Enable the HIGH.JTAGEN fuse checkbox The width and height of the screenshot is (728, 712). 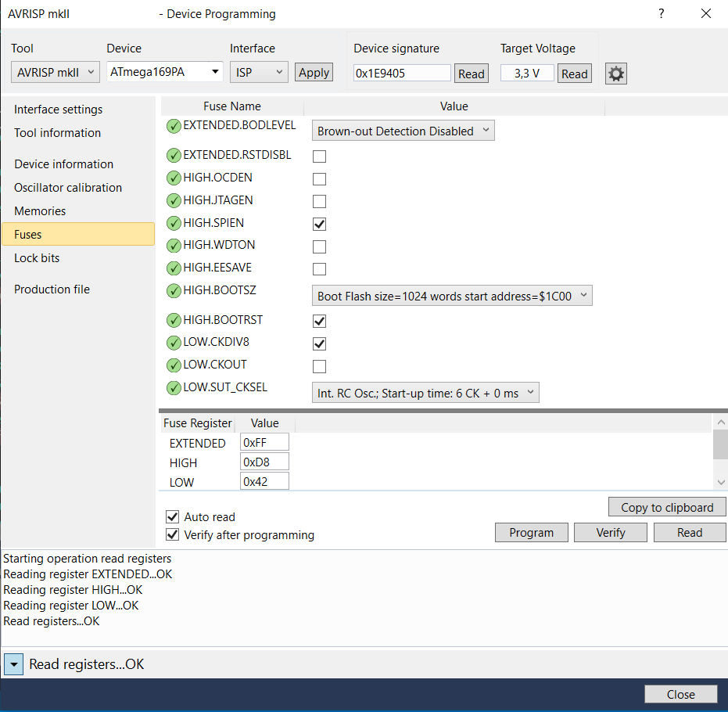point(319,201)
